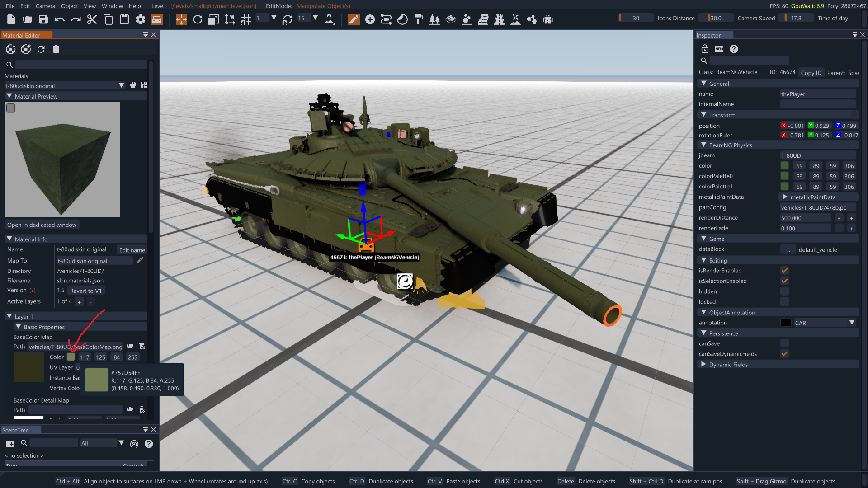Disable the isRenderEnabled checkbox
Viewport: 868px width, 488px height.
pos(785,271)
